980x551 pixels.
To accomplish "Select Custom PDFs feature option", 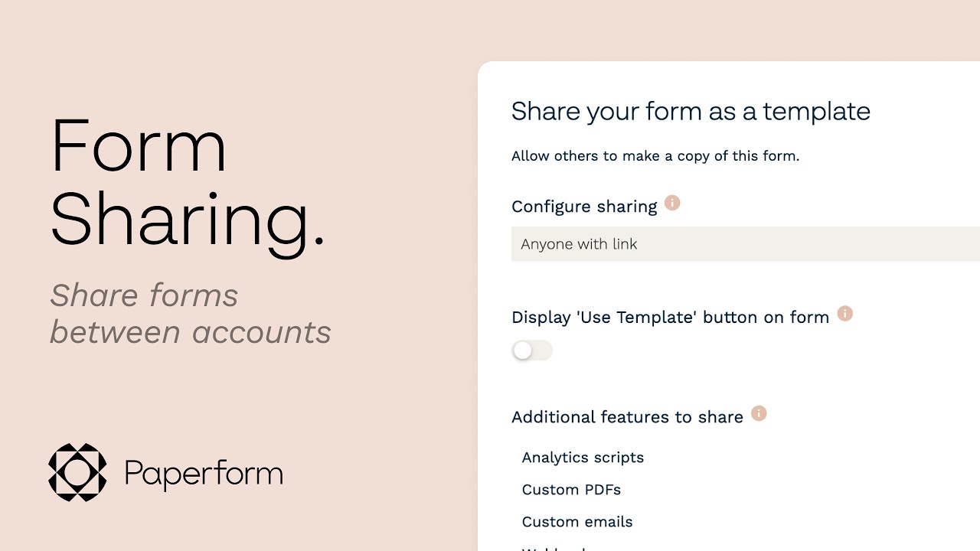I will (x=571, y=490).
